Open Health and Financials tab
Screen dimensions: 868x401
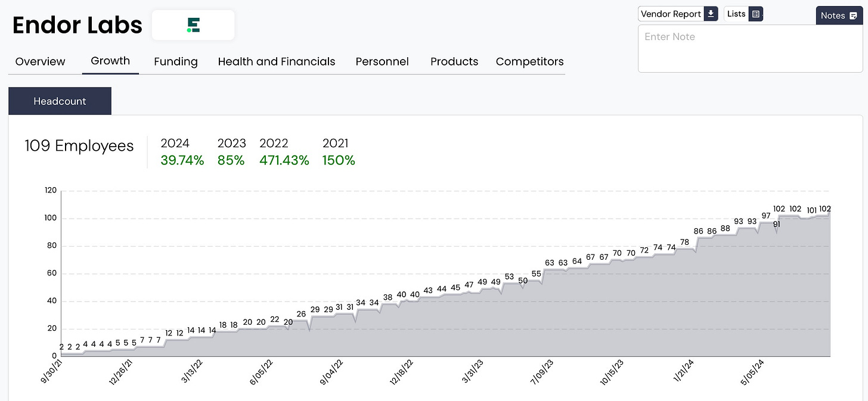click(x=277, y=61)
